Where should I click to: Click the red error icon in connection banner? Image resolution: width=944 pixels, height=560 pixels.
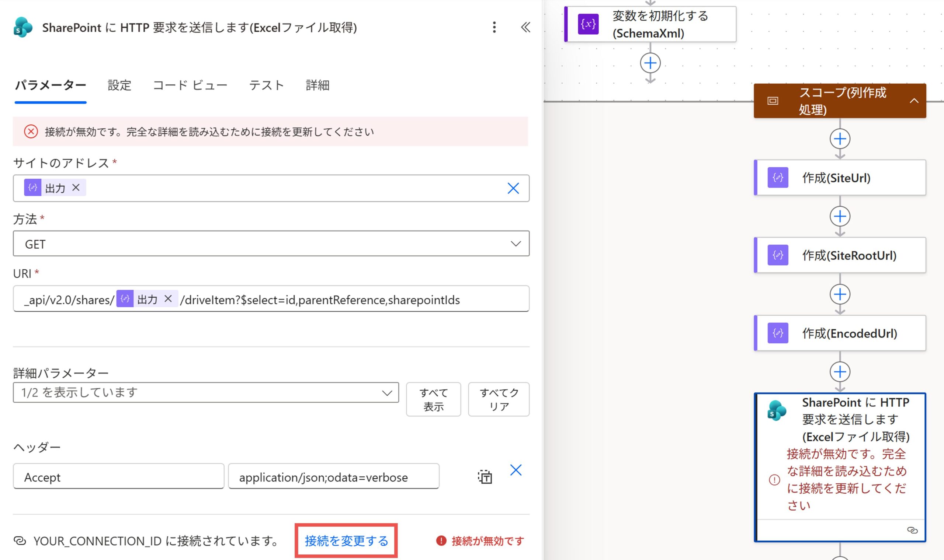(31, 132)
